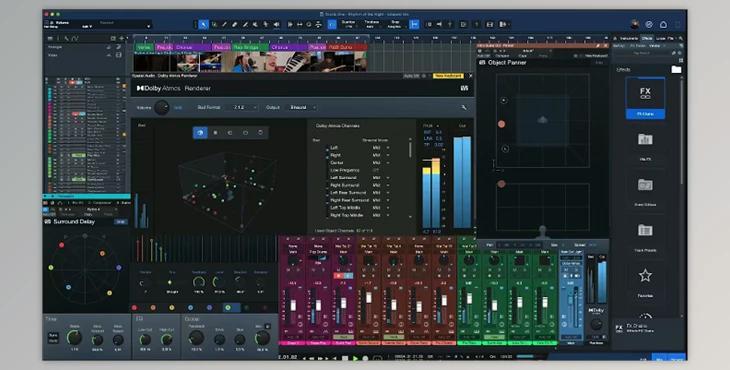Toggle the blue button left of Quantize
Screen dimensions: 730x370
point(331,24)
